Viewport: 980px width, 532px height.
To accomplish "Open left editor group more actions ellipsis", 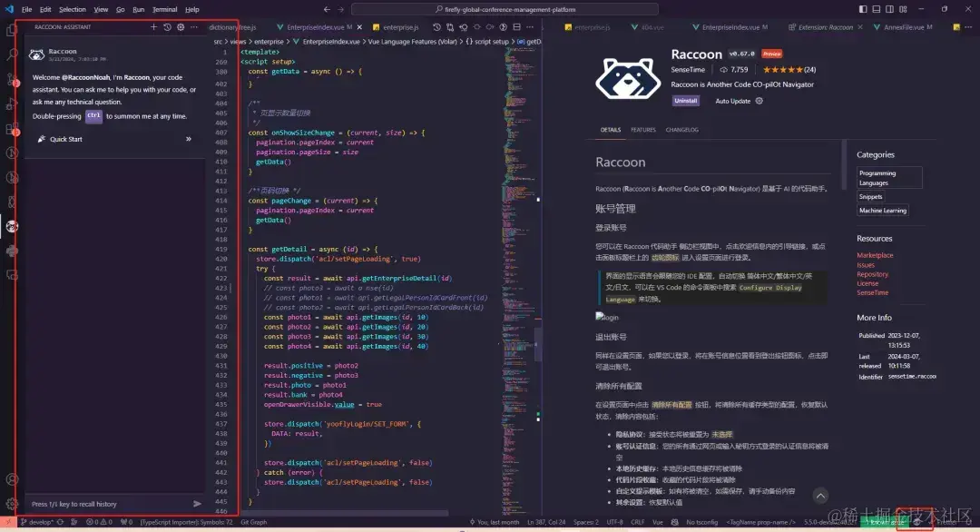I will tap(530, 27).
